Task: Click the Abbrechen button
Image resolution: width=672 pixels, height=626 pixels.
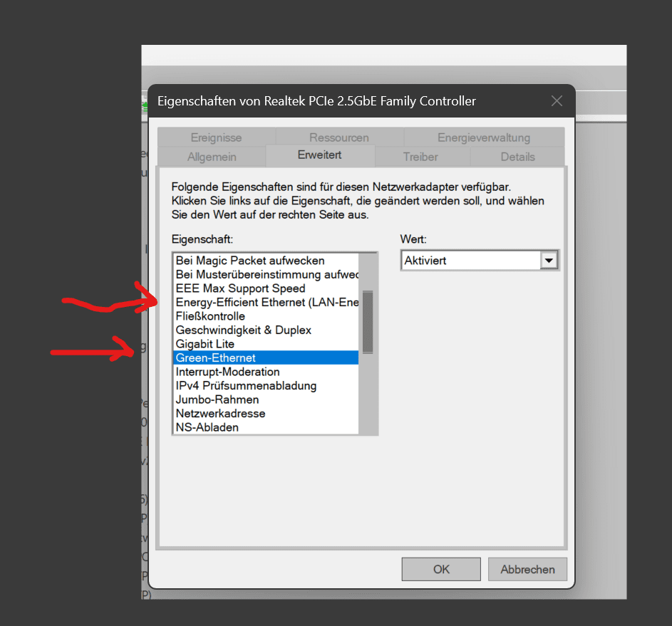Action: (527, 569)
